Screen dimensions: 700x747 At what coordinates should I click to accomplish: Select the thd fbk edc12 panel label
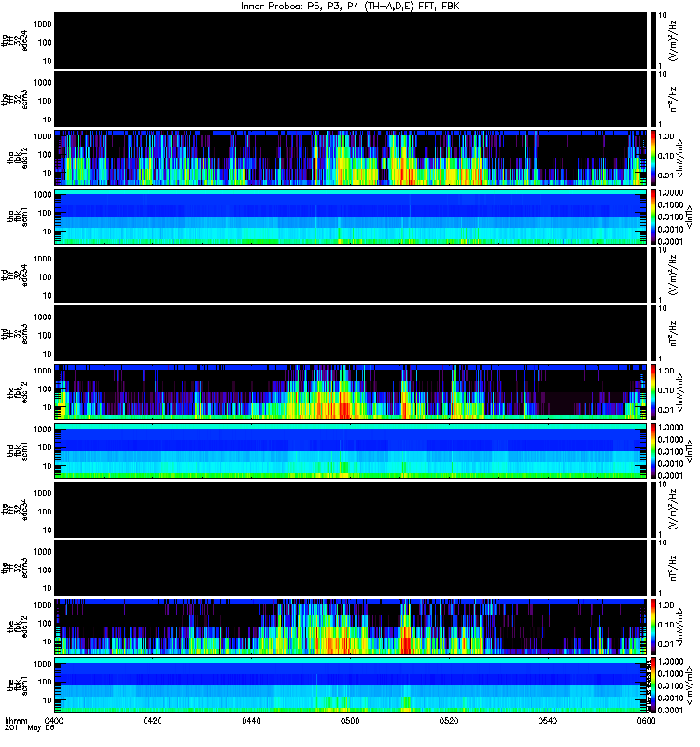pyautogui.click(x=18, y=392)
